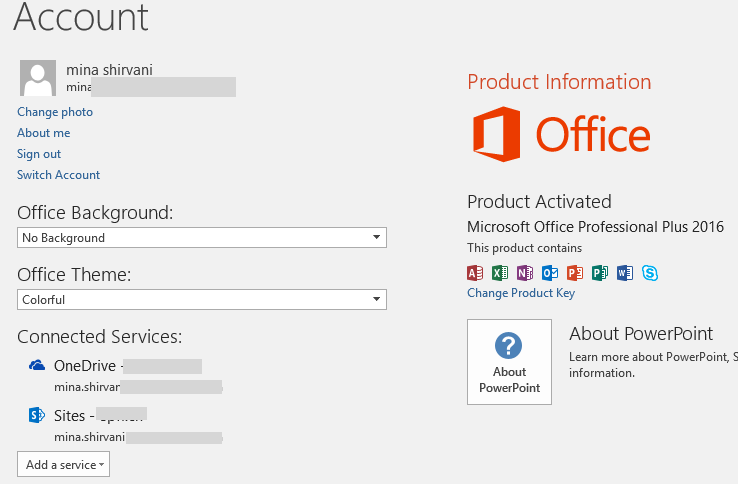Click the Skype for Business icon

click(650, 272)
